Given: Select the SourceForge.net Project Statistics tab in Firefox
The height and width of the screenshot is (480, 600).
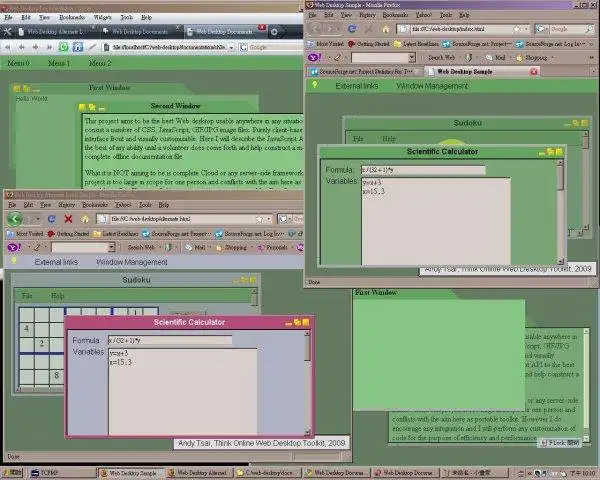Looking at the screenshot, I should point(365,72).
